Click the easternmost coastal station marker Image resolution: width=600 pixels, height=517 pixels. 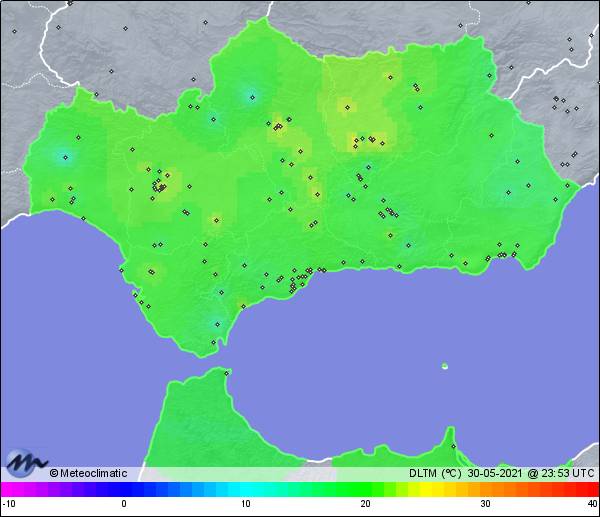click(x=568, y=184)
